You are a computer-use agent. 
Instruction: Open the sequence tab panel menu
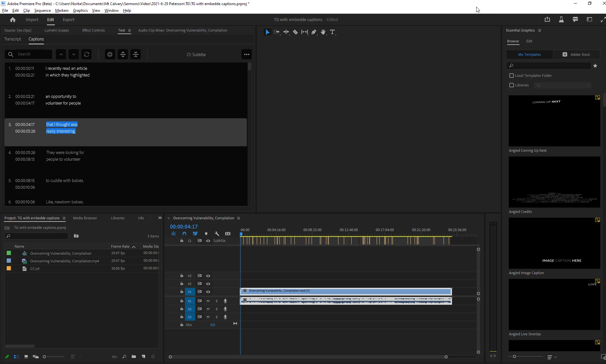(x=238, y=218)
